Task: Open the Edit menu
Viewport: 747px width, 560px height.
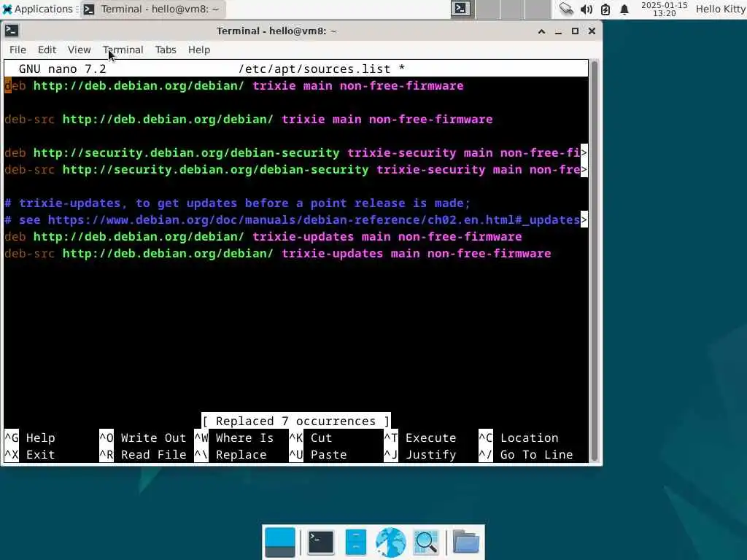Action: coord(47,50)
